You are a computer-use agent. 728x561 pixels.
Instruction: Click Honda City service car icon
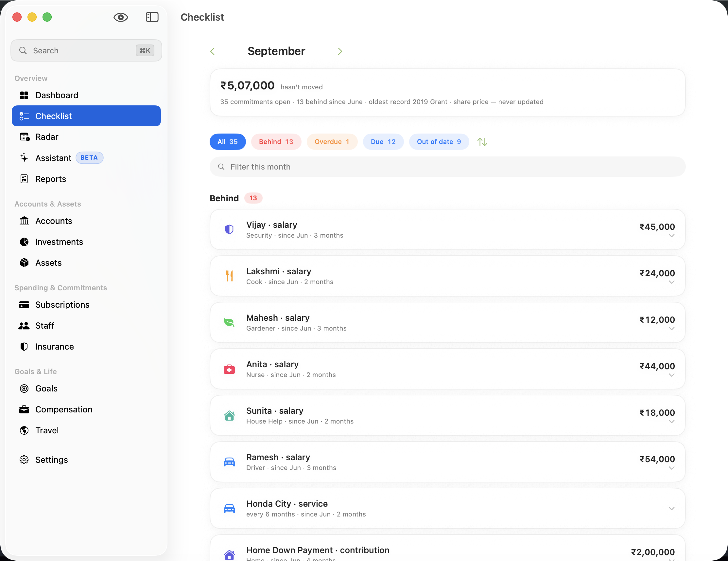(229, 509)
